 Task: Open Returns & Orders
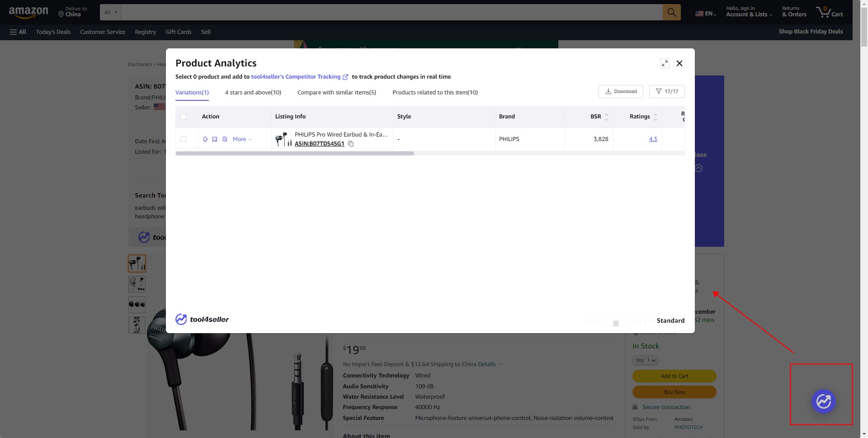click(x=794, y=12)
